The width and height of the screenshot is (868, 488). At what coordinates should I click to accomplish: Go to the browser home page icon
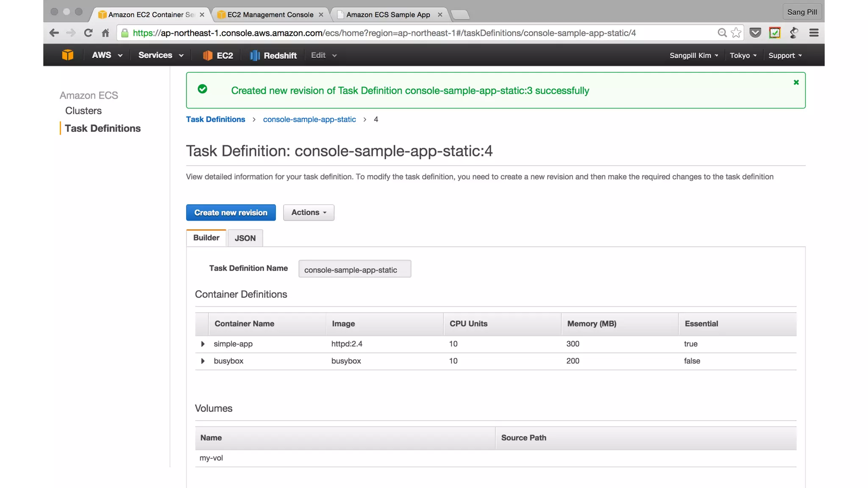pyautogui.click(x=106, y=33)
